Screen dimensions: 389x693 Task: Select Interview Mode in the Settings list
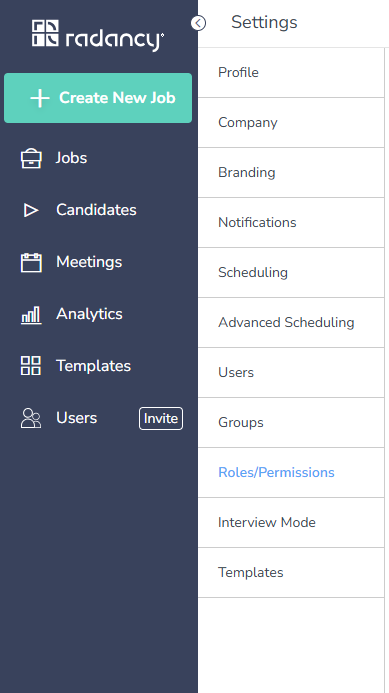coord(291,522)
